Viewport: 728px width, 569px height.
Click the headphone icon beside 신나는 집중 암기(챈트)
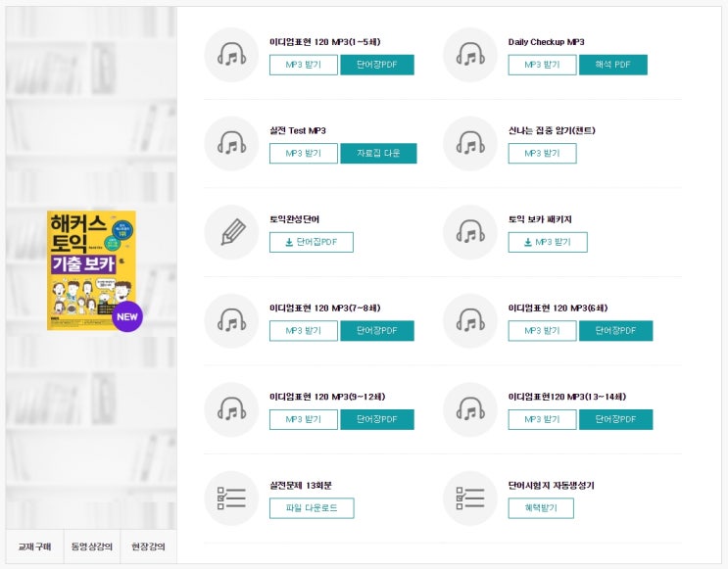[x=470, y=144]
